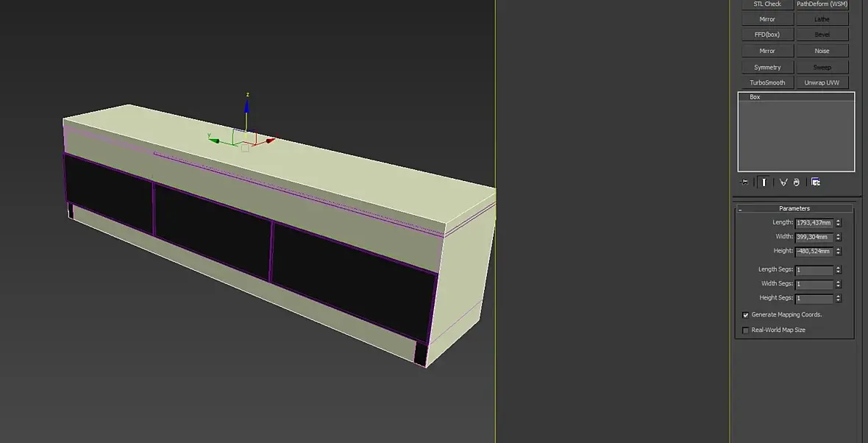Image resolution: width=868 pixels, height=443 pixels.
Task: Click the Pin Stack icon
Action: tap(744, 182)
